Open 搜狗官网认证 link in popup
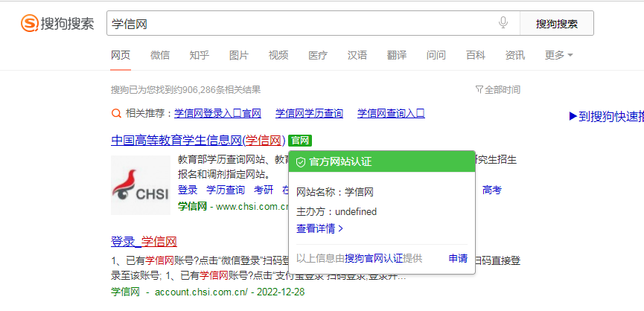Viewport: 644px width, 311px height. [374, 258]
